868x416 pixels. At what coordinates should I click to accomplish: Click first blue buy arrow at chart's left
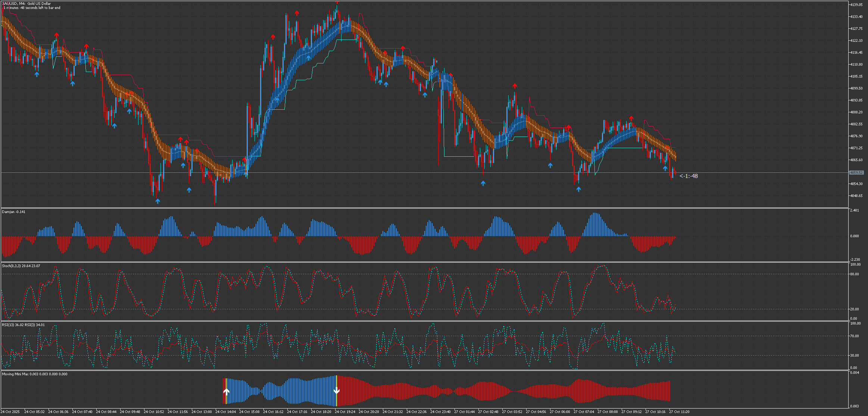point(37,74)
